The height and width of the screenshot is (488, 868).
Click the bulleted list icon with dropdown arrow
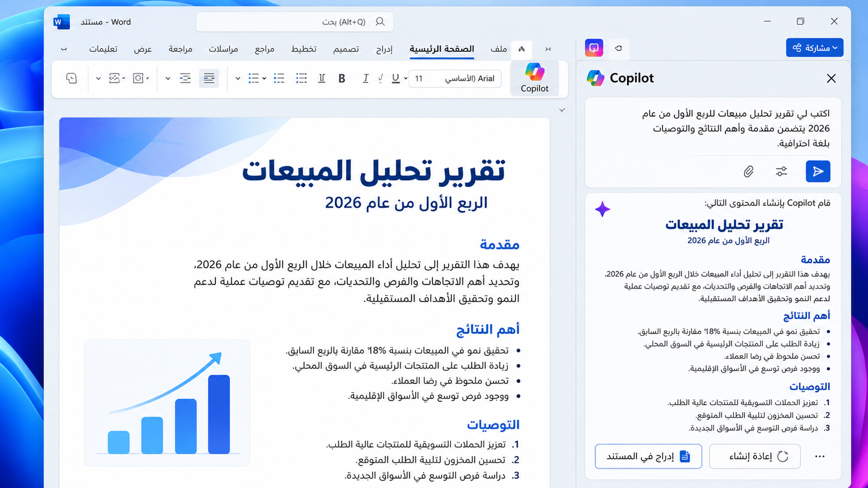[253, 79]
